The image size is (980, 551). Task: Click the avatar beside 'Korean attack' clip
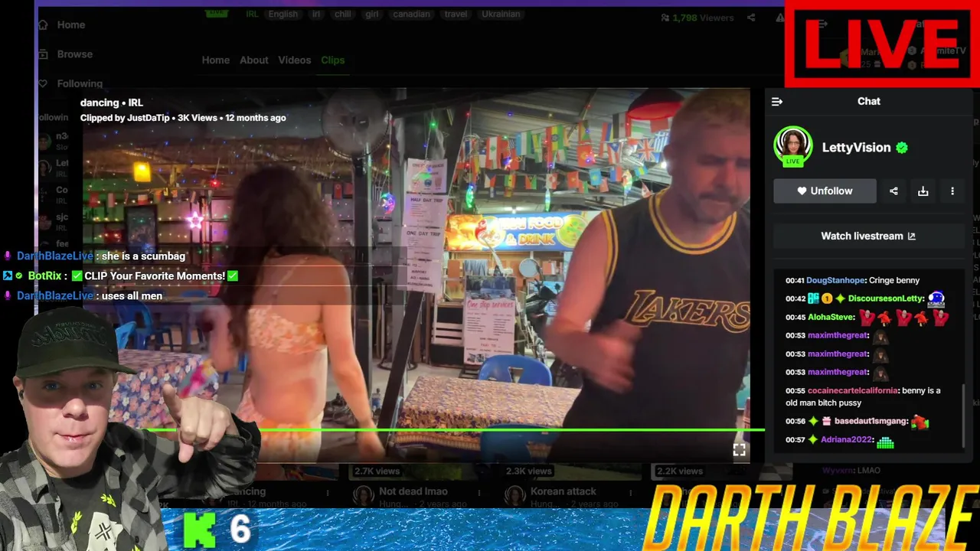pyautogui.click(x=514, y=496)
